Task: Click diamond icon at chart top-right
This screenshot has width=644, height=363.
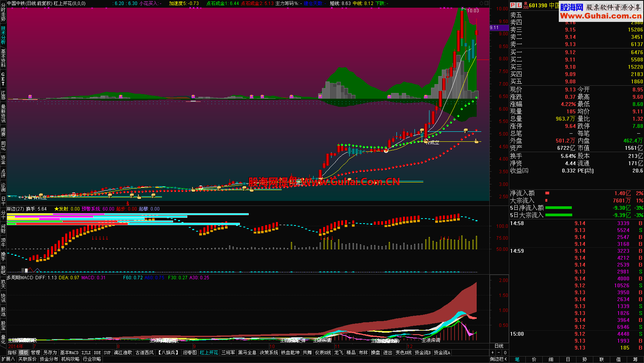Action: pyautogui.click(x=481, y=3)
